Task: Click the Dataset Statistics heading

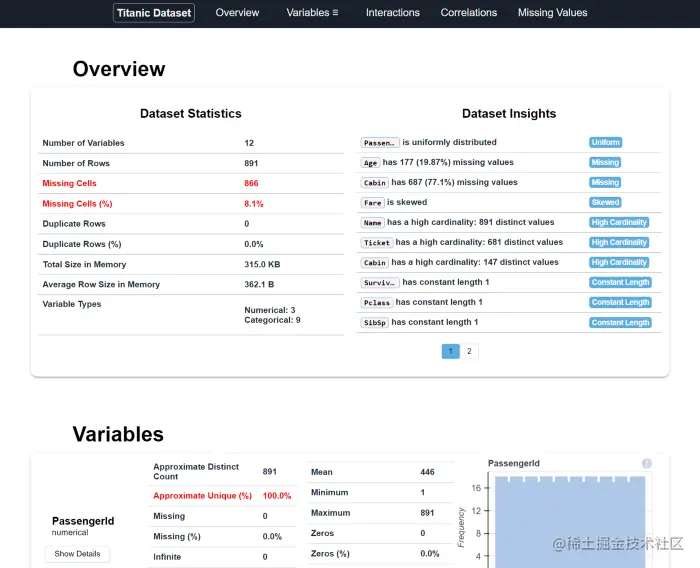Action: 191,113
